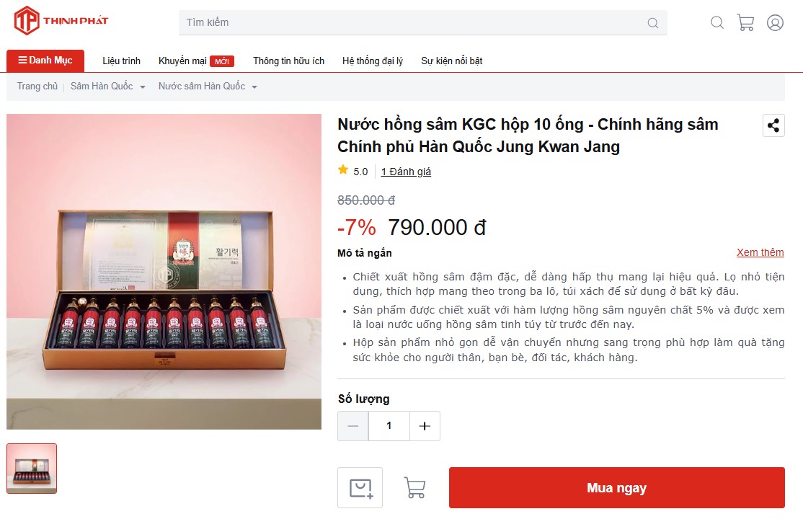The height and width of the screenshot is (532, 803).
Task: Open the user account icon
Action: [x=775, y=22]
